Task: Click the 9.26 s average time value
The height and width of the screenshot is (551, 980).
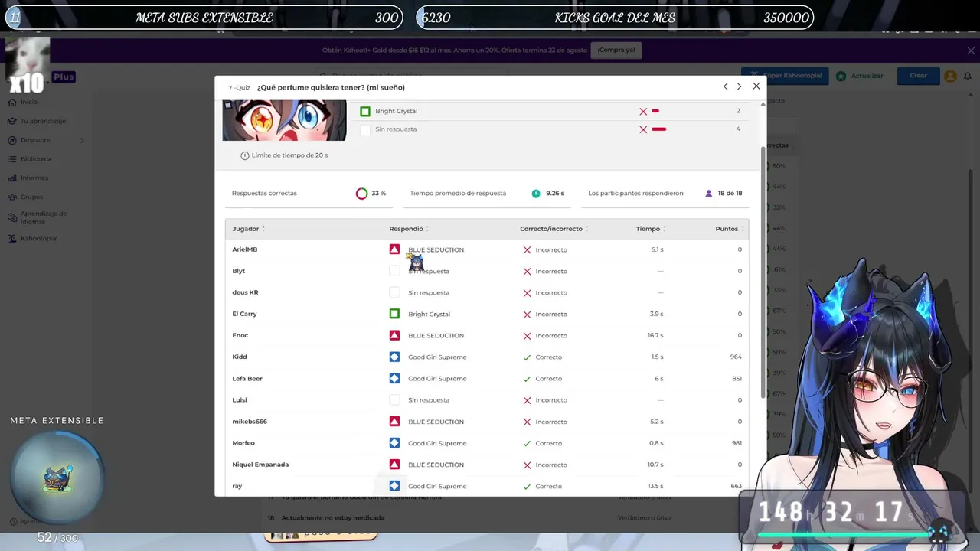Action: 555,194
